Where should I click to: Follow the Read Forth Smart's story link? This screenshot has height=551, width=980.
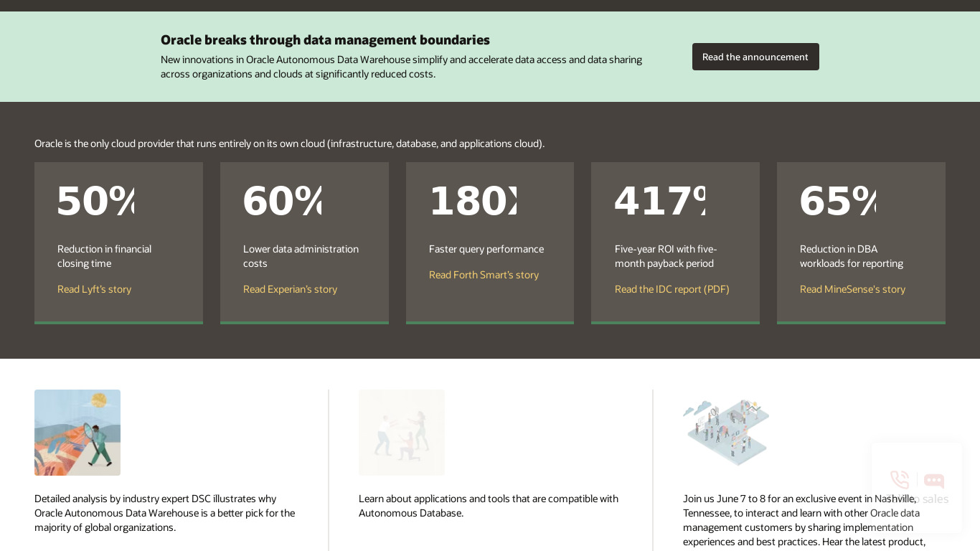pos(484,275)
